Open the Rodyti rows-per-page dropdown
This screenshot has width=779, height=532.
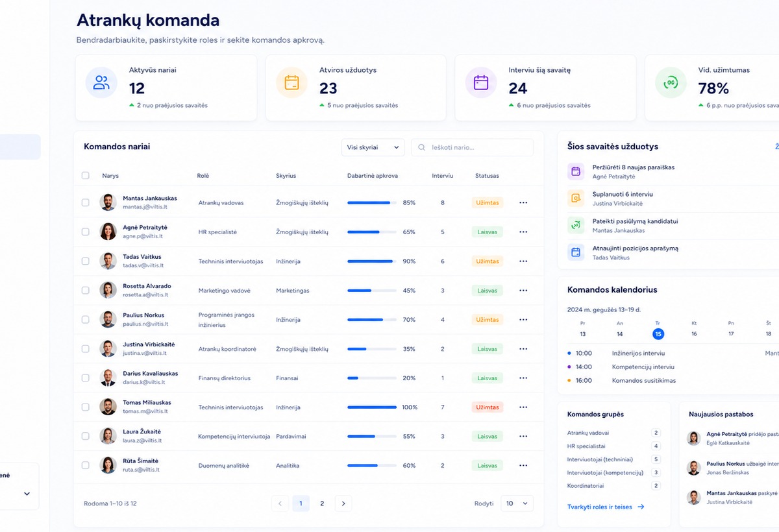tap(517, 503)
